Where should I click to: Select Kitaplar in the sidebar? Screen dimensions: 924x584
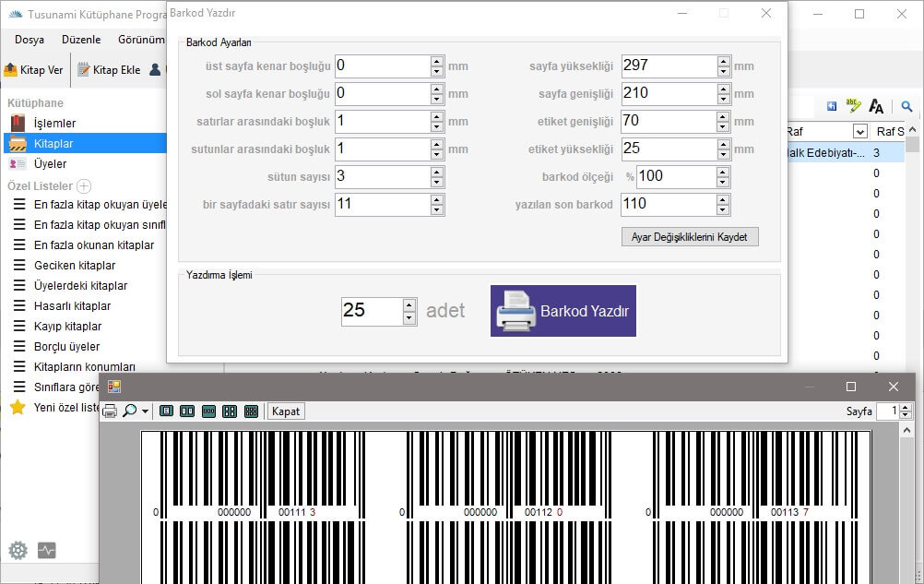(85, 143)
